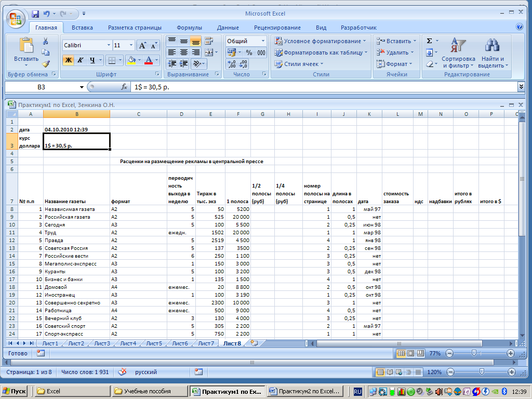Viewport: 532px width, 399px height.
Task: Save workbook via quick access toolbar
Action: 35,14
